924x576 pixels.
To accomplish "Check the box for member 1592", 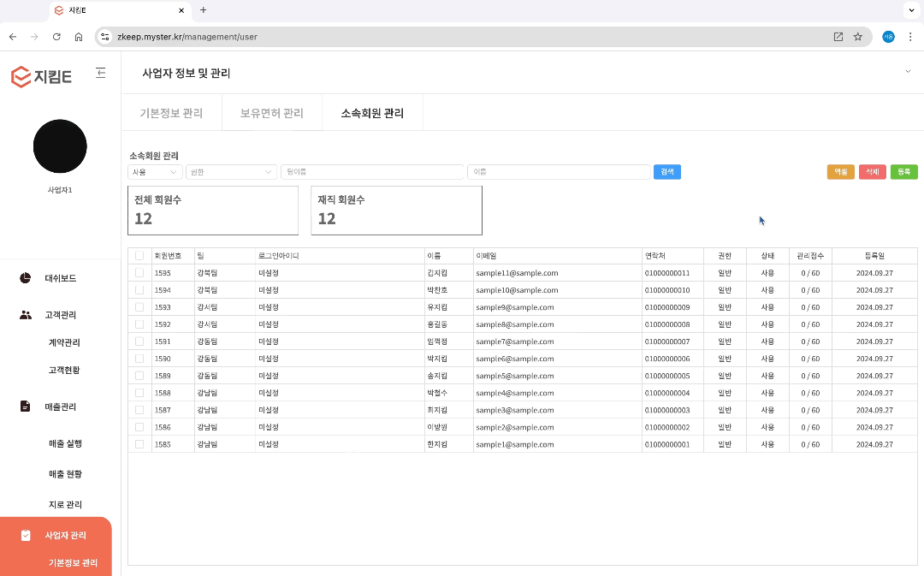I will pyautogui.click(x=139, y=324).
